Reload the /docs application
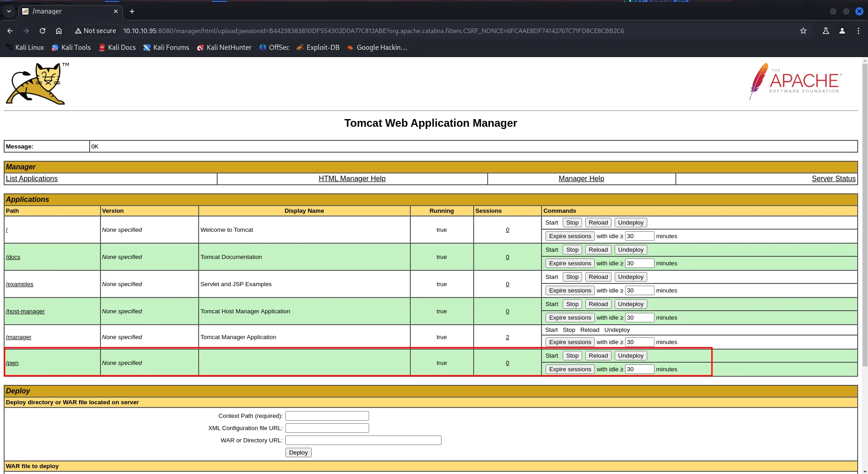The image size is (868, 474). (598, 250)
